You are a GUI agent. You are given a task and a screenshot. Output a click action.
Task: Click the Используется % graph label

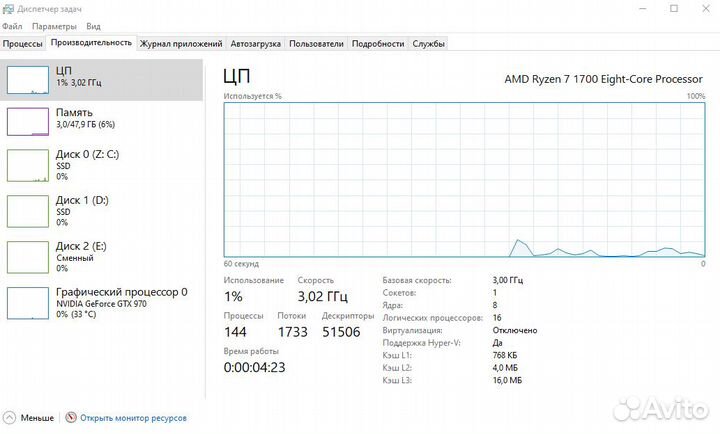[253, 96]
